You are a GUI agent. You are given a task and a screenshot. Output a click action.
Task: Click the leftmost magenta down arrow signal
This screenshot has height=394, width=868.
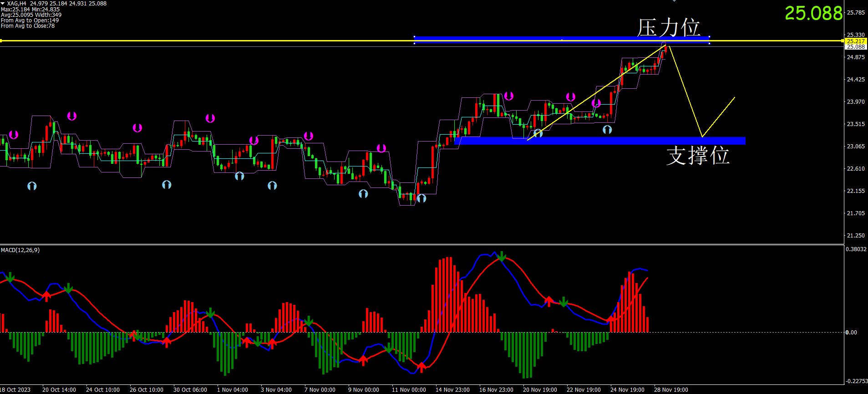[14, 135]
